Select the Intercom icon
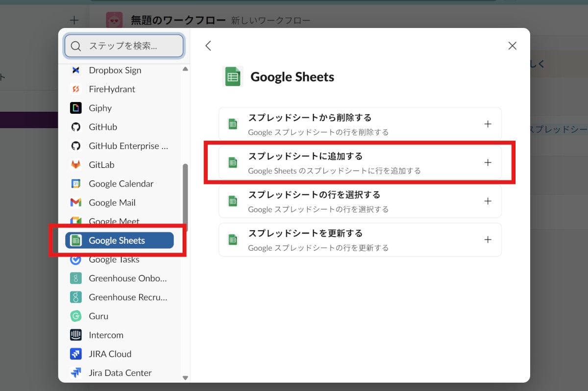 click(x=75, y=335)
